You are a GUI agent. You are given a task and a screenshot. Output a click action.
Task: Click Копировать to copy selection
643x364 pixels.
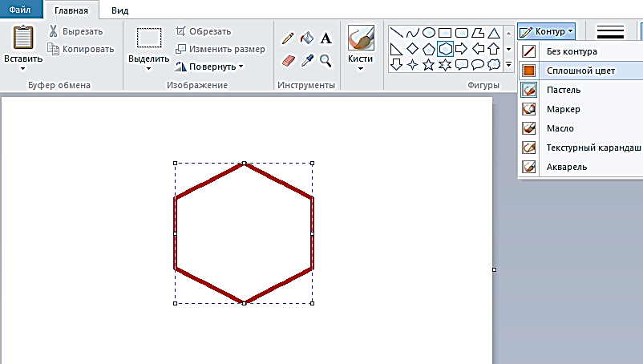[81, 49]
